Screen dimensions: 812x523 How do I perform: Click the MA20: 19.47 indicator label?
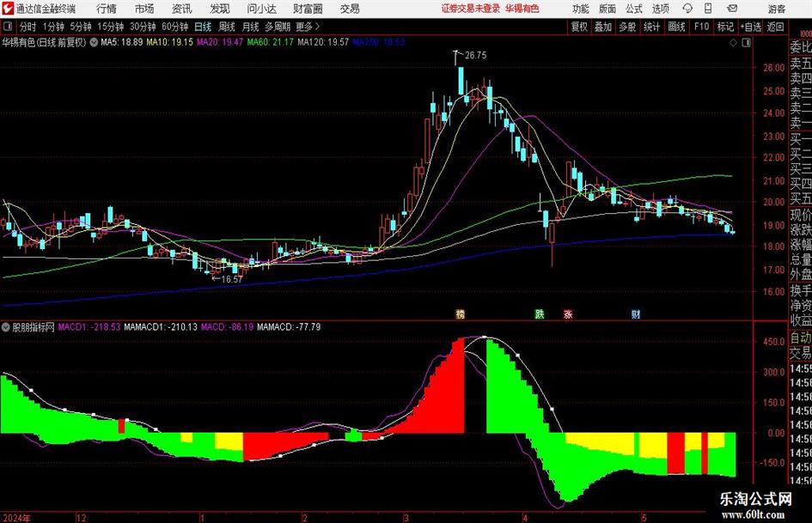[220, 42]
